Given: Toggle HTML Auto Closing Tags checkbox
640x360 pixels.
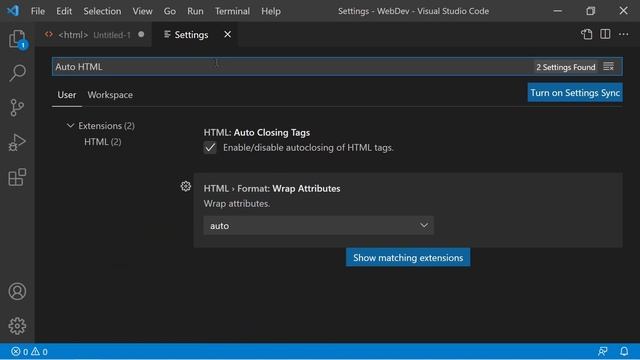Looking at the screenshot, I should pos(210,148).
